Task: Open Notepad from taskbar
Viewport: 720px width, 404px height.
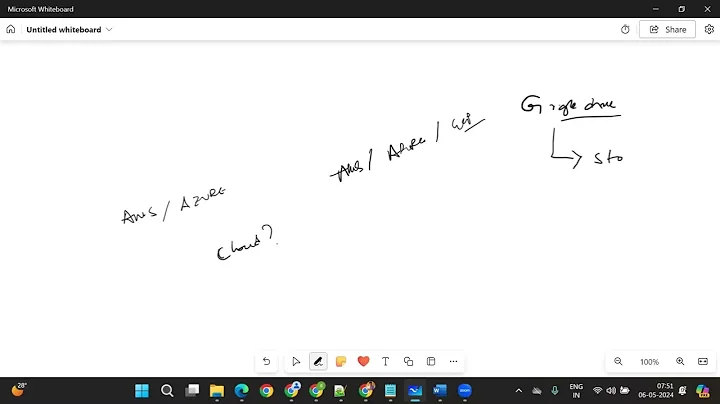Action: [390, 391]
